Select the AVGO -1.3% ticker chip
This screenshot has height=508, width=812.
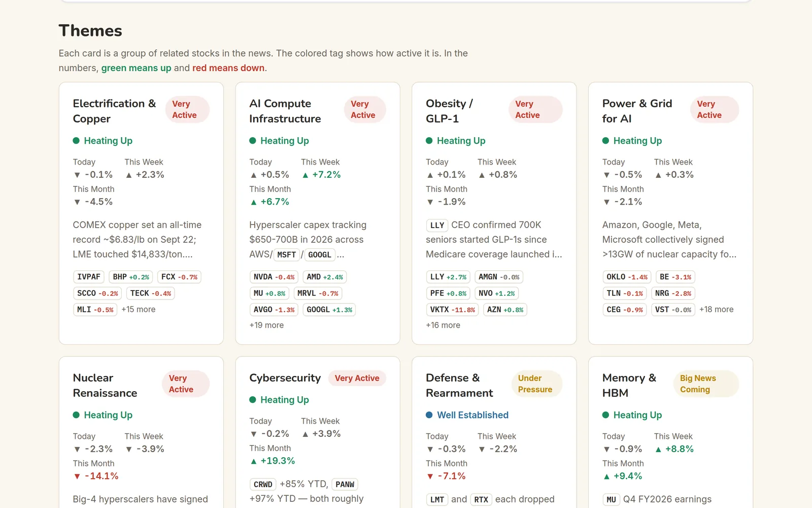pos(274,309)
